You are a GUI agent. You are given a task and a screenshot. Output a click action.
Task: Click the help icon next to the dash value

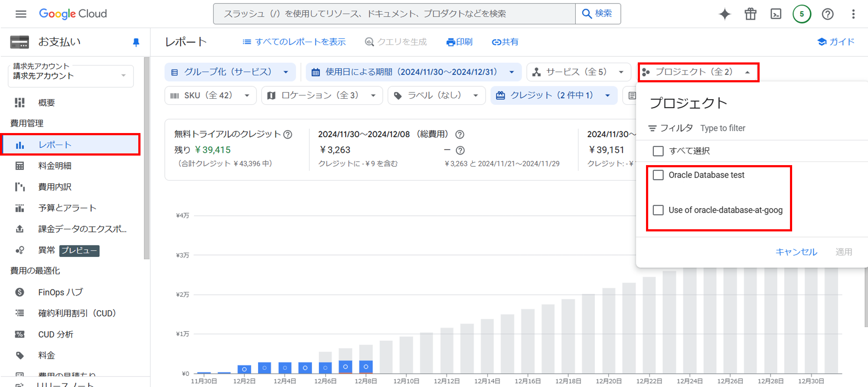460,150
